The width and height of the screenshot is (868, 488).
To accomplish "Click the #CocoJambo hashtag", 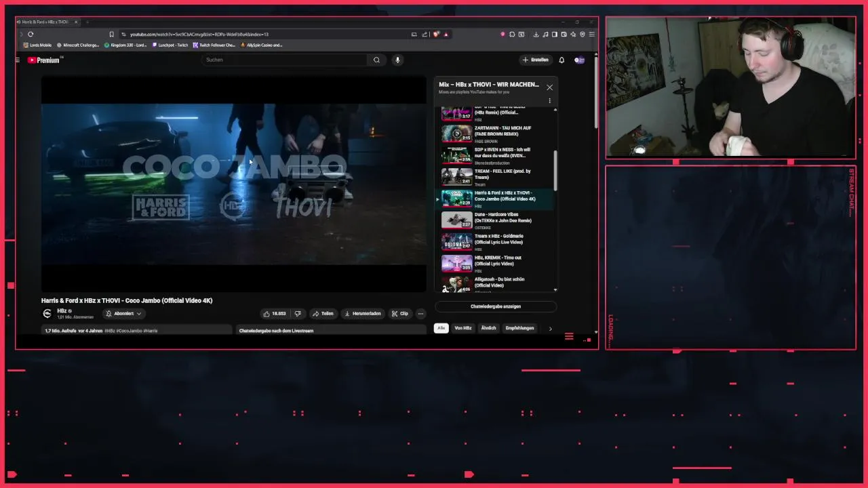I will click(x=130, y=331).
